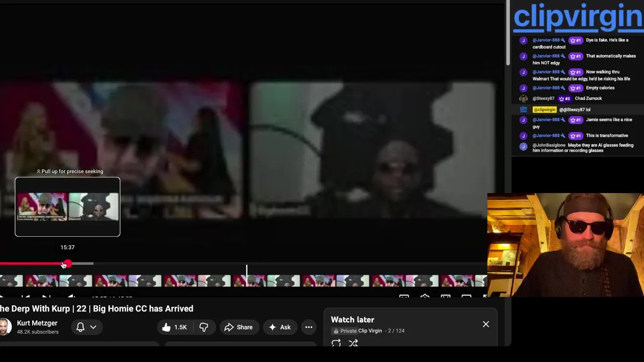Click the @Steezy87 chat username
Screen dimensions: 644x362
tap(543, 99)
